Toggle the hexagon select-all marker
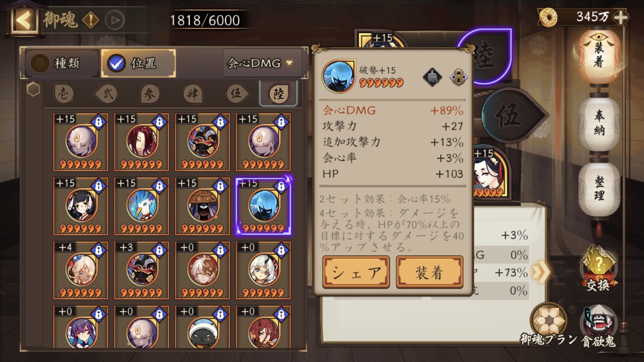This screenshot has height=362, width=644. click(33, 89)
